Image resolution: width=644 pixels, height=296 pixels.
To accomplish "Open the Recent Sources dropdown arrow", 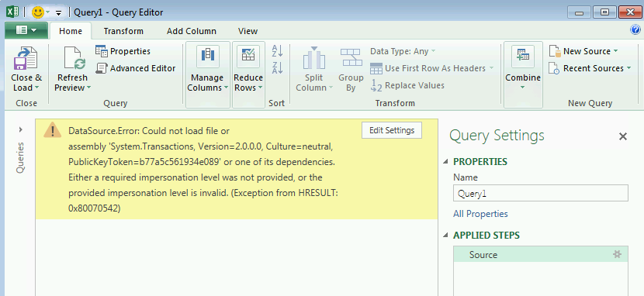I will [x=628, y=68].
